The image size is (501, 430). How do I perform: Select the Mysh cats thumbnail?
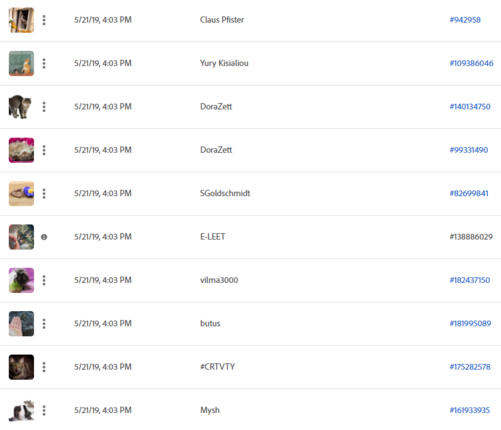pos(21,411)
